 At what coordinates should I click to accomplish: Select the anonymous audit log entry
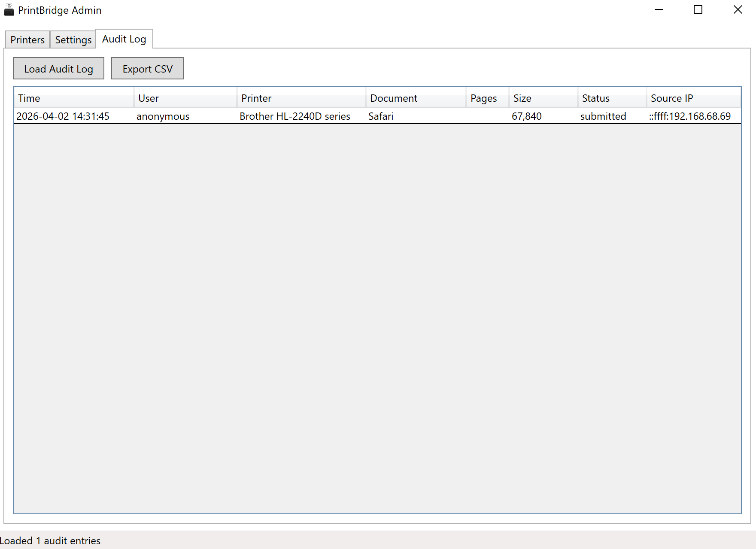pos(162,116)
